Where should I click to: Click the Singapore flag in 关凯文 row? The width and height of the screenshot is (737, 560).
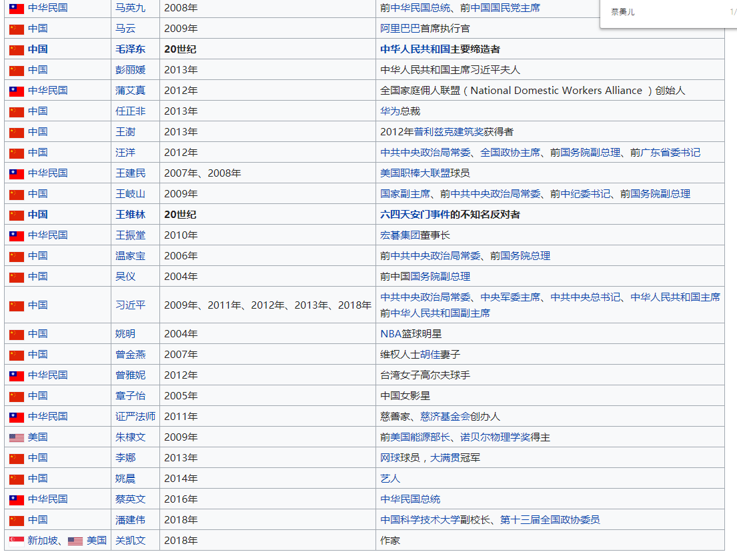(x=16, y=541)
